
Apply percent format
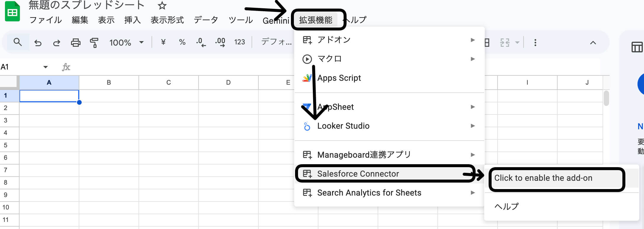182,42
